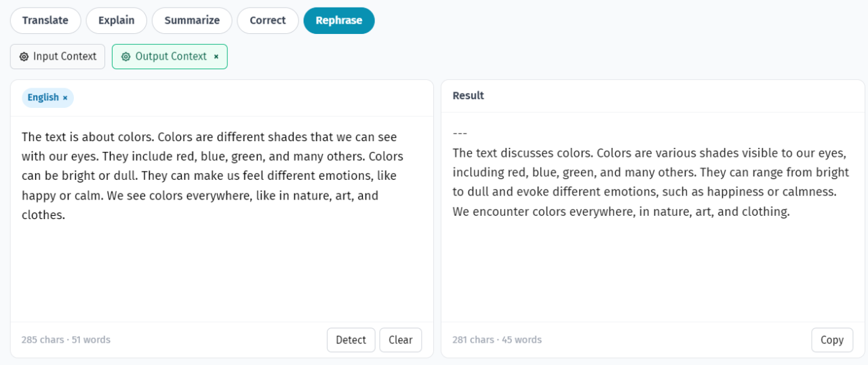Click the 285 chars input counter

click(x=66, y=340)
